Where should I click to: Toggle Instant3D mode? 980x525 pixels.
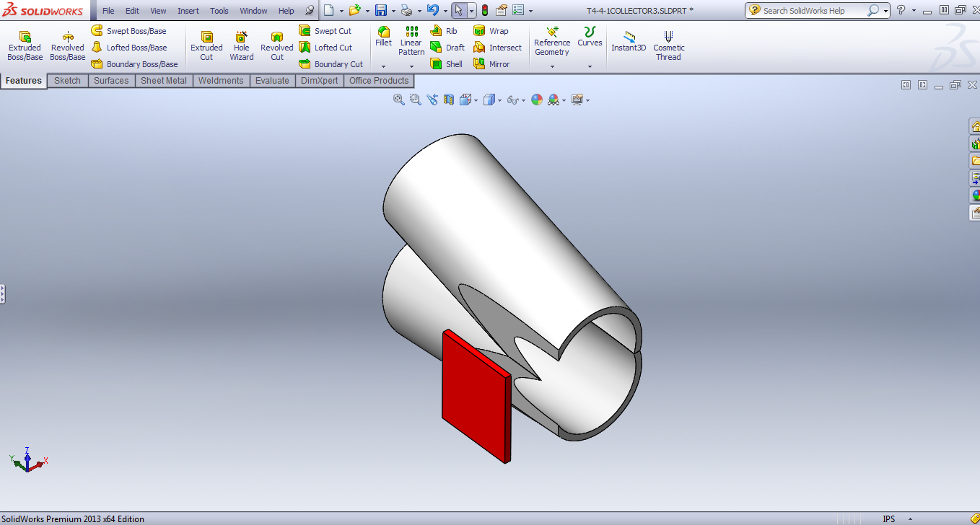pos(629,42)
